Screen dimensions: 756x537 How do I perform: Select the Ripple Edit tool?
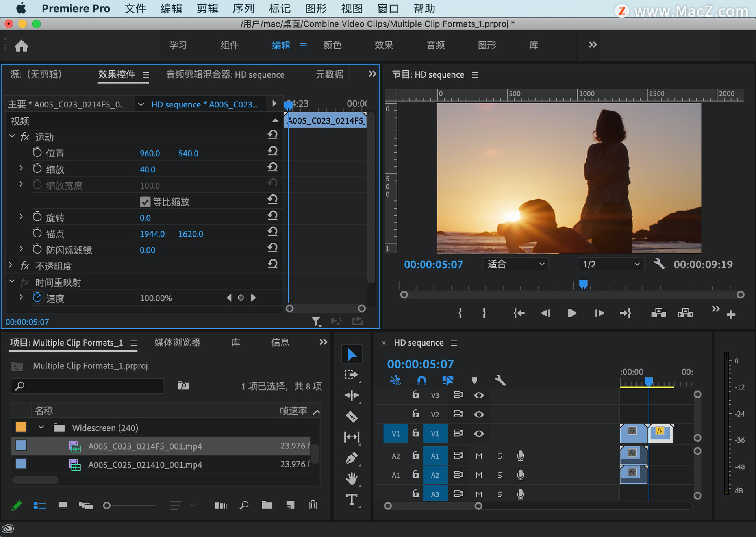point(352,395)
